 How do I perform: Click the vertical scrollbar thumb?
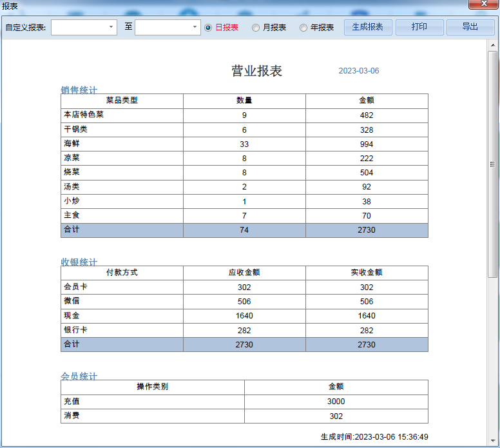click(x=493, y=164)
